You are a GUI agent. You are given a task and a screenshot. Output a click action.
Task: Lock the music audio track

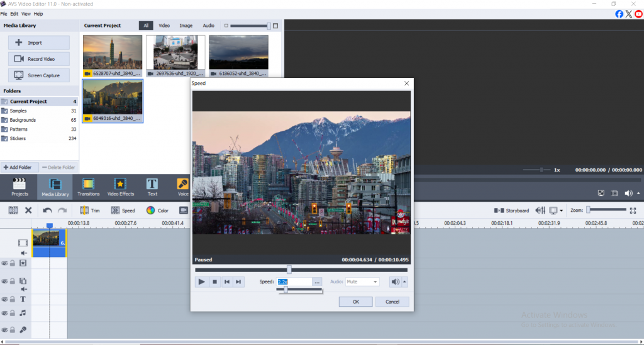click(12, 313)
